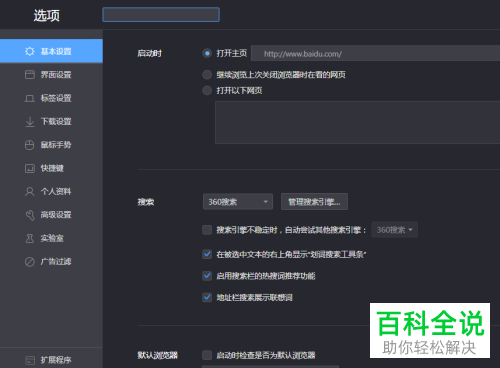This screenshot has width=500, height=368.
Task: Open the fallback 360搜索 engine dropdown
Action: [x=395, y=230]
